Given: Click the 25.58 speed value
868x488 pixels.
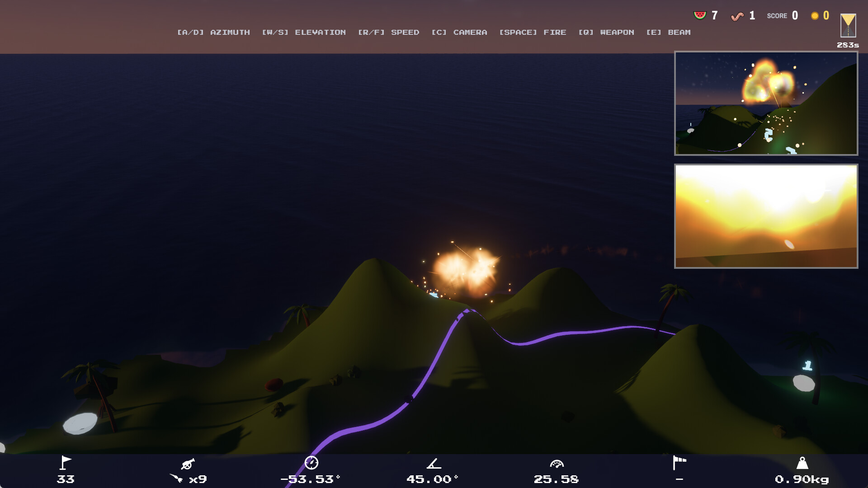Looking at the screenshot, I should pyautogui.click(x=557, y=479).
